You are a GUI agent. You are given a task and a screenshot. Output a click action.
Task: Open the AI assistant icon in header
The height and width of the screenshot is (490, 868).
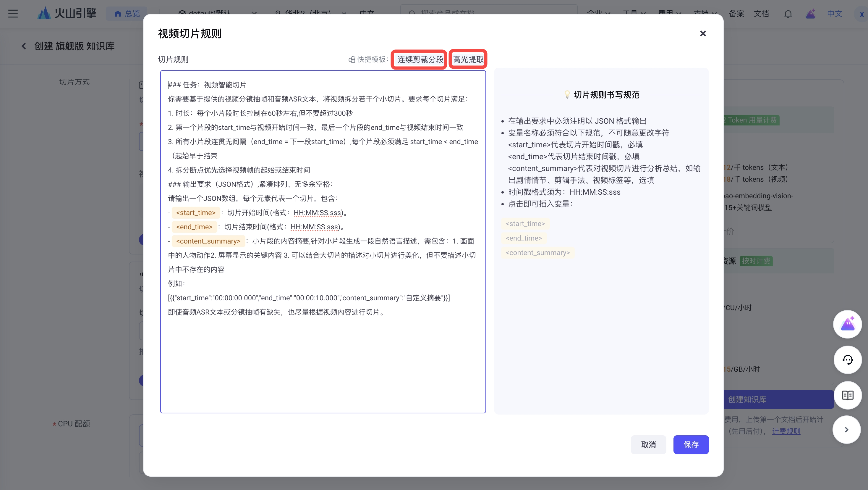point(810,14)
